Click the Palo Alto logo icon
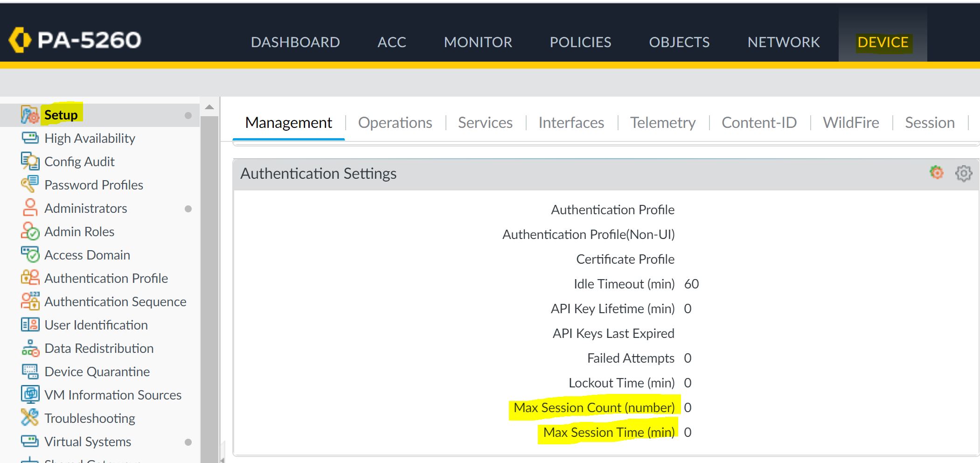The width and height of the screenshot is (980, 463). [x=20, y=40]
